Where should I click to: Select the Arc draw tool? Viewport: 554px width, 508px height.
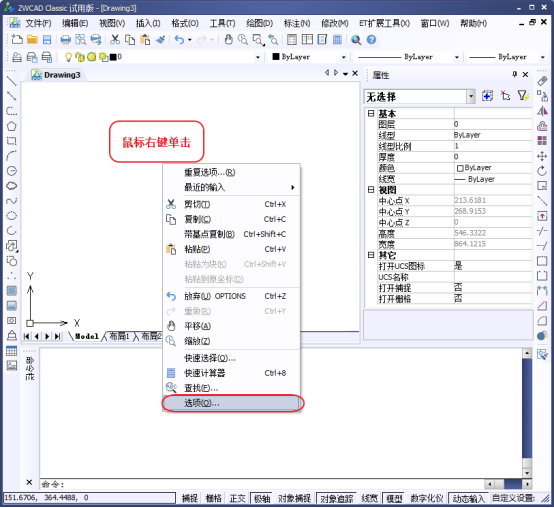pyautogui.click(x=12, y=156)
